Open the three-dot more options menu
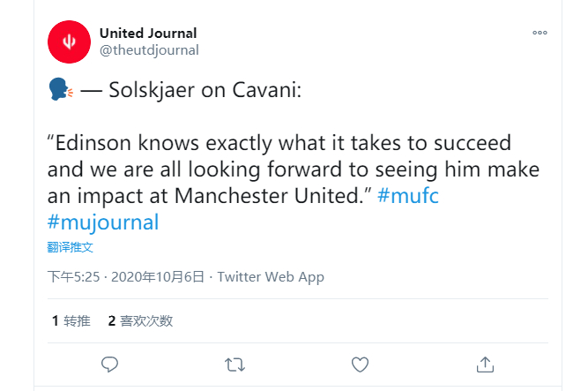Screen dimensions: 588x391 click(x=540, y=33)
